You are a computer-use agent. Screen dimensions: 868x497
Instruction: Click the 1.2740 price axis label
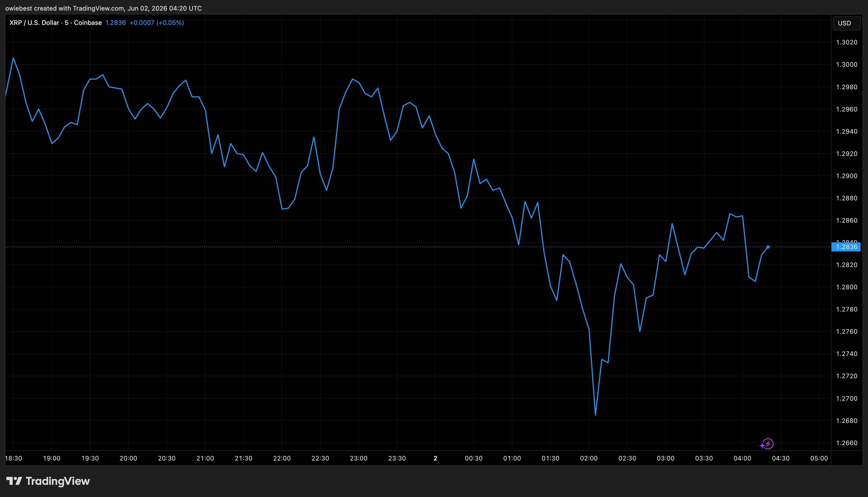click(847, 354)
